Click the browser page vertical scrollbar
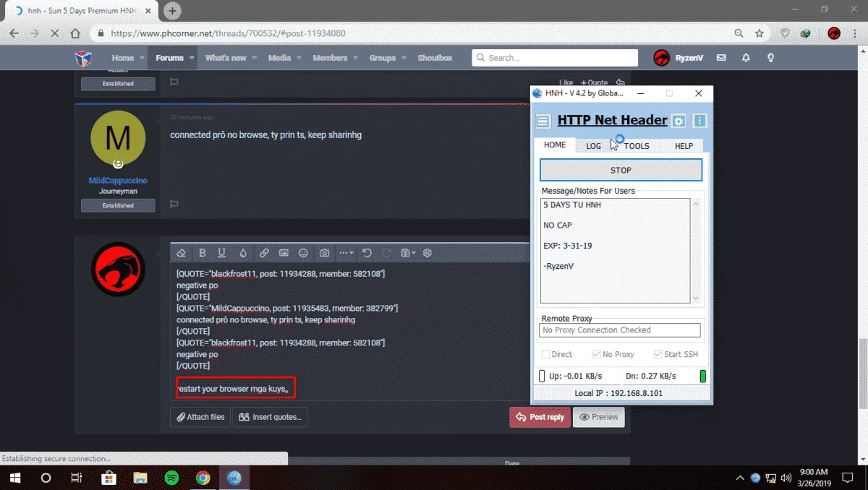868x490 pixels. tap(862, 373)
